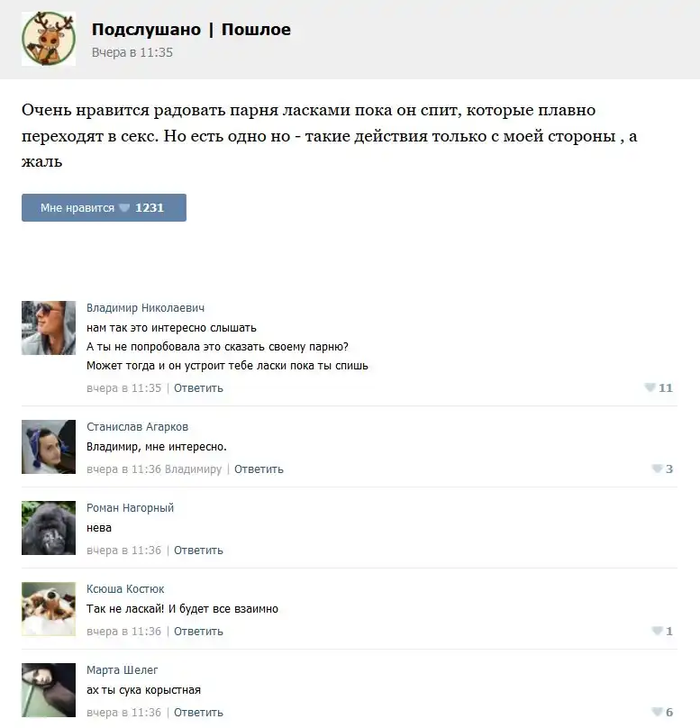
Task: Open the deer avatar of the community
Action: (x=49, y=39)
